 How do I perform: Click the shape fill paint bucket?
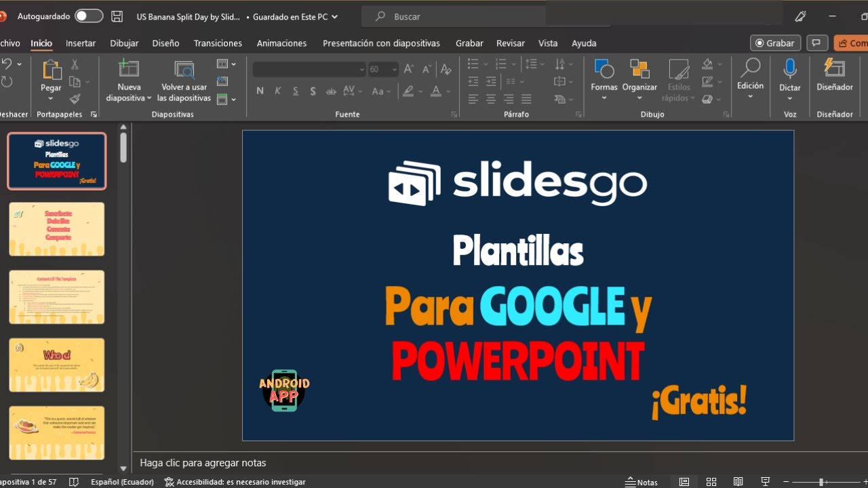(x=707, y=64)
